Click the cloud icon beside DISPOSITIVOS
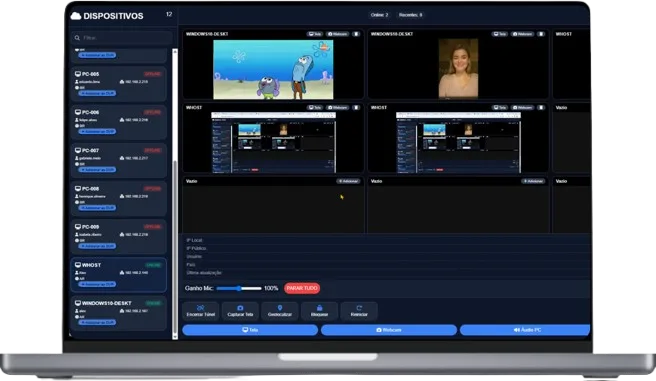 coord(76,16)
